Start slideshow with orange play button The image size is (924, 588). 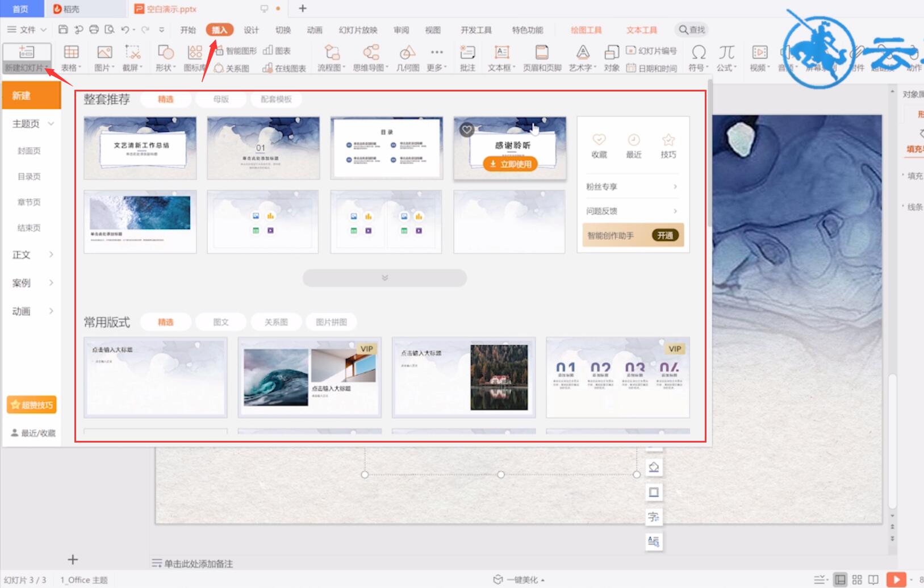pyautogui.click(x=896, y=579)
